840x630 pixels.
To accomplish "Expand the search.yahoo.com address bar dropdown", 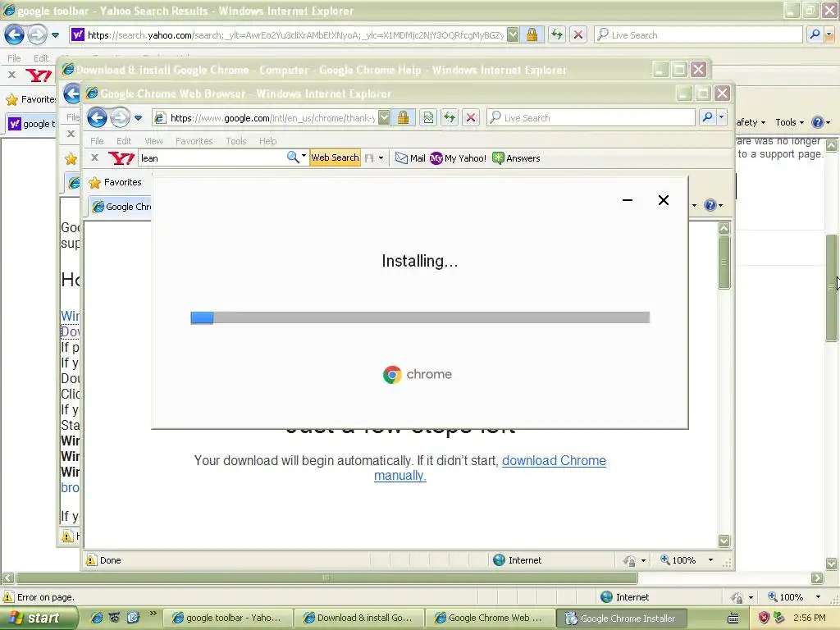I will 513,34.
